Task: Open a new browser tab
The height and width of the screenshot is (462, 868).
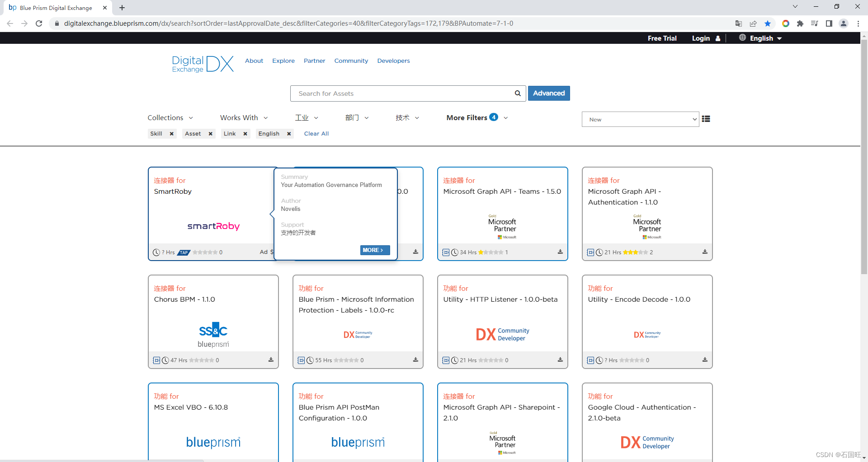Action: (122, 8)
